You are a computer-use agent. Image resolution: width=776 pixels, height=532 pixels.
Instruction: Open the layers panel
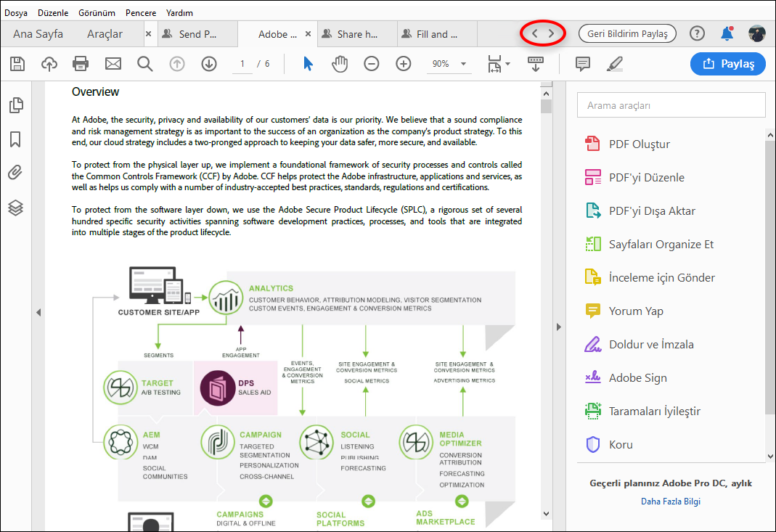tap(15, 208)
